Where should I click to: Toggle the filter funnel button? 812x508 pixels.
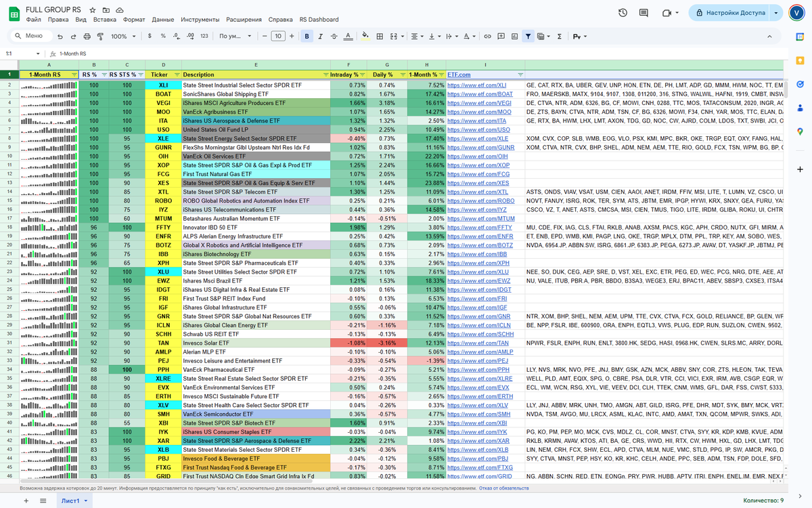point(528,37)
